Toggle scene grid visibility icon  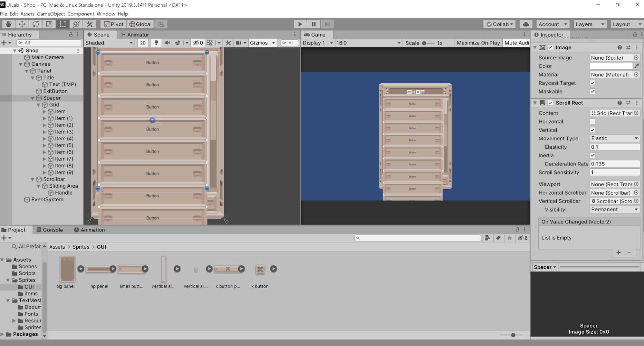(x=210, y=43)
